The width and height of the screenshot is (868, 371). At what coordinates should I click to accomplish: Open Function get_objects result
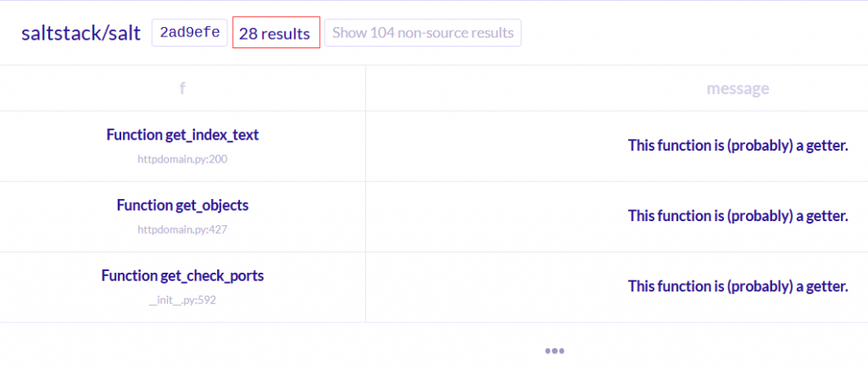[182, 205]
